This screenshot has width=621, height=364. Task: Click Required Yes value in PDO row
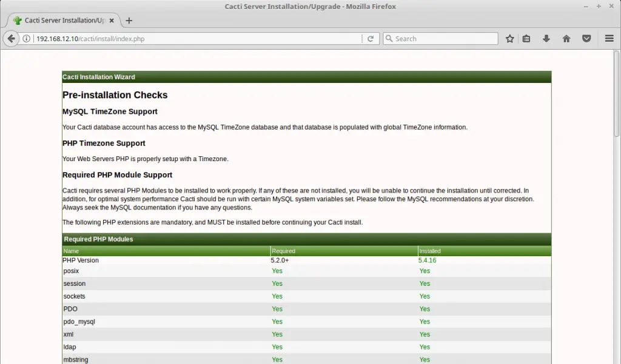[277, 309]
